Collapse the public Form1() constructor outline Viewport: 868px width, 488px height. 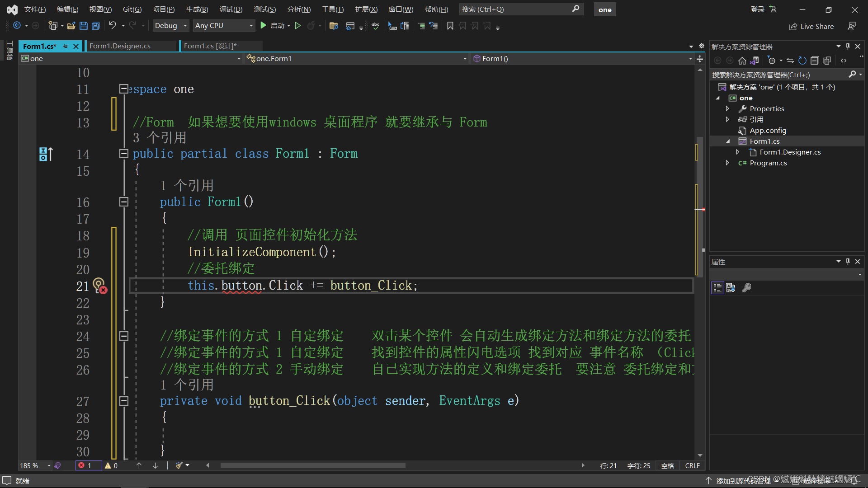[x=123, y=202]
